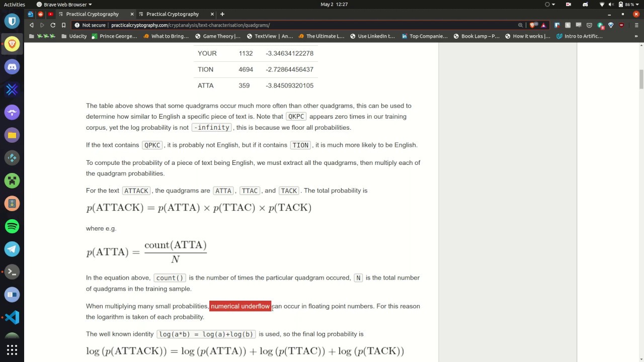This screenshot has width=644, height=362.
Task: Switch to second Practical Cryptography tab
Action: pos(173,14)
